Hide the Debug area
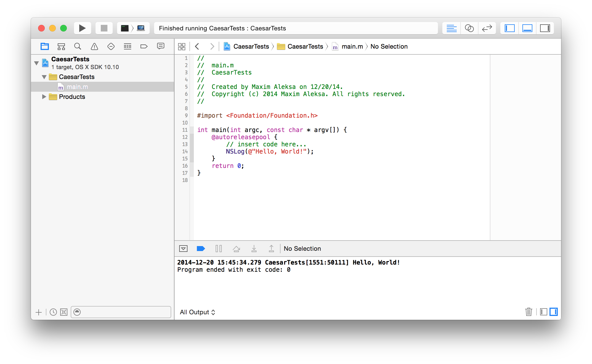Viewport: 592px width, 364px height. coord(527,28)
